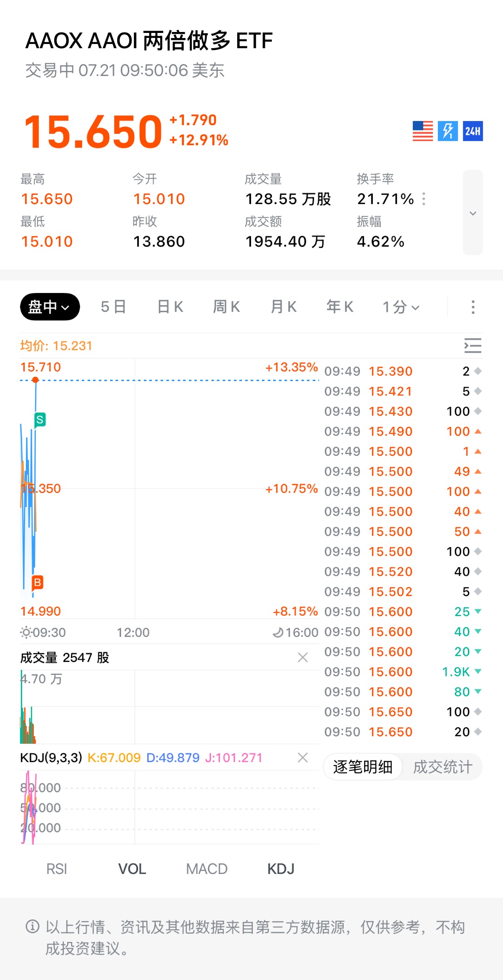Tap the blue lightning bolt icon
503x980 pixels.
click(448, 131)
